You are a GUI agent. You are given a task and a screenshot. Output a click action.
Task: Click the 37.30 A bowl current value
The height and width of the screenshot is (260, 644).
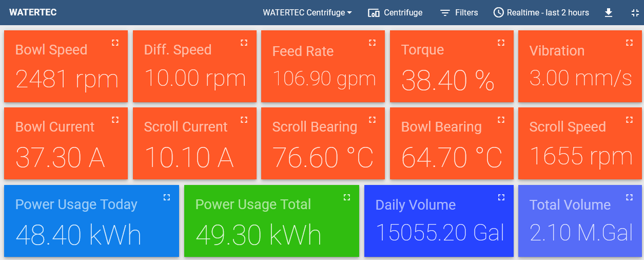pos(60,157)
